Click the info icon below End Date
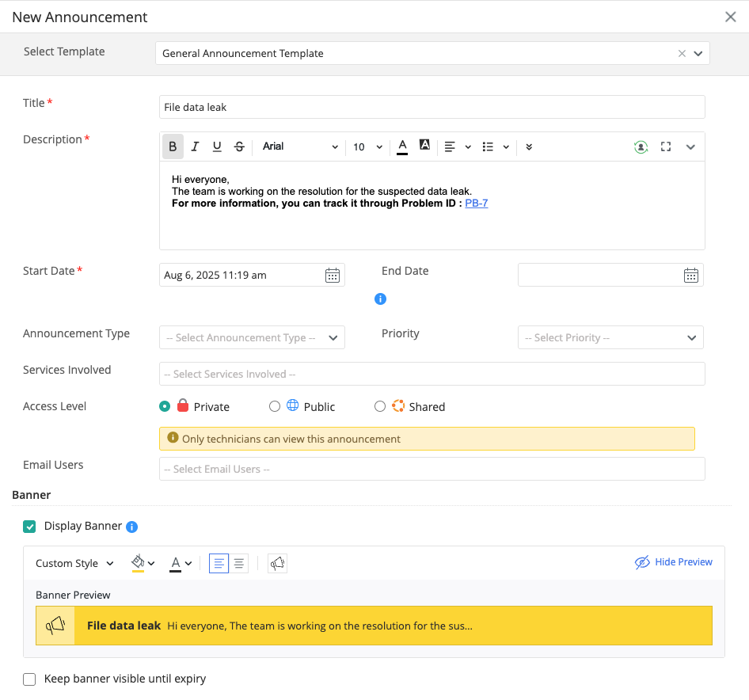 point(380,299)
